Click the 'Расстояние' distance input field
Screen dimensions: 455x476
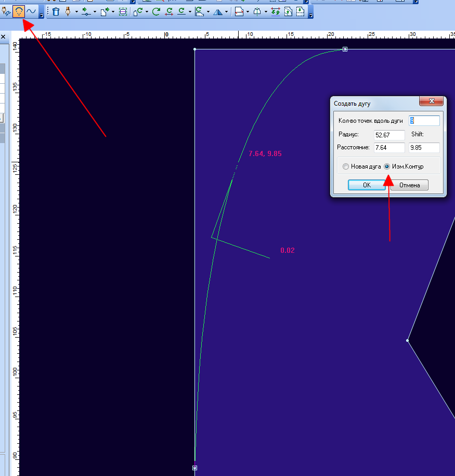pyautogui.click(x=389, y=148)
